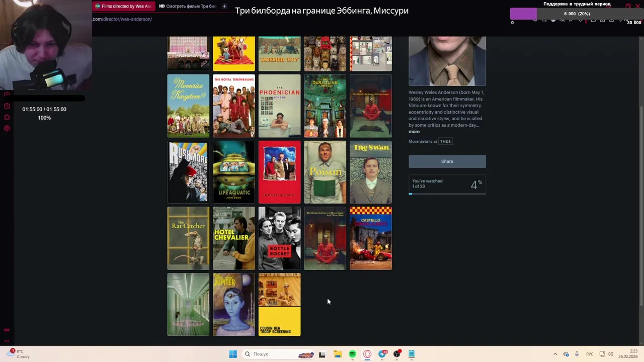Open the clock showing 26.02.2026

[x=628, y=354]
